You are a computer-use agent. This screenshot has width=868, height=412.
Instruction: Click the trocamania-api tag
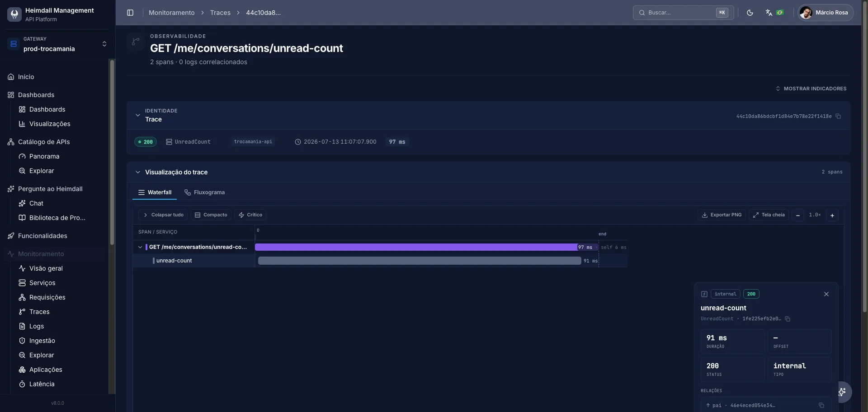(253, 142)
